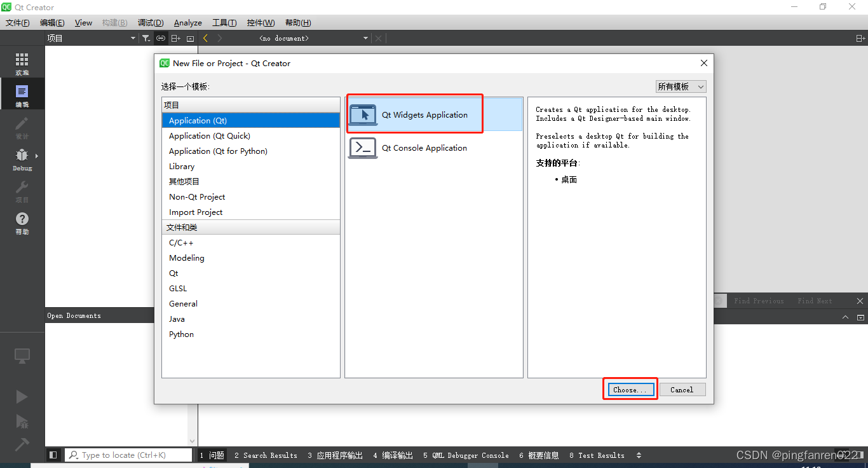This screenshot has width=868, height=468.
Task: Select the C/C++ file category
Action: point(251,243)
